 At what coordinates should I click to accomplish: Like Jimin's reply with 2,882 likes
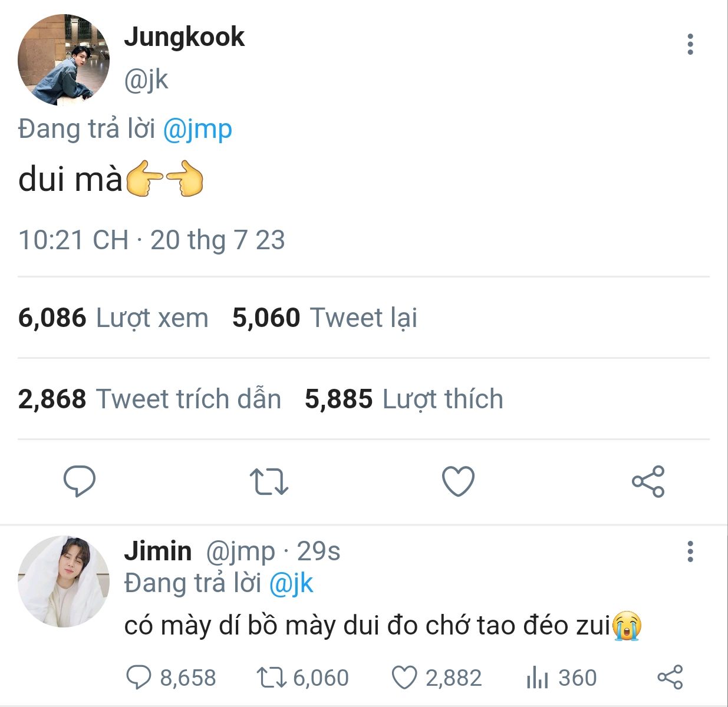coord(404,678)
